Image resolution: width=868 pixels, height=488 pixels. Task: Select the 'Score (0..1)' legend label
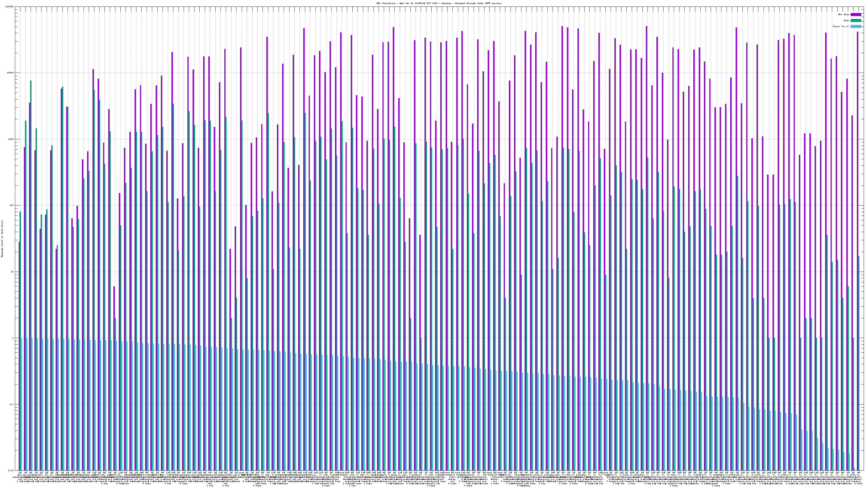pos(841,26)
